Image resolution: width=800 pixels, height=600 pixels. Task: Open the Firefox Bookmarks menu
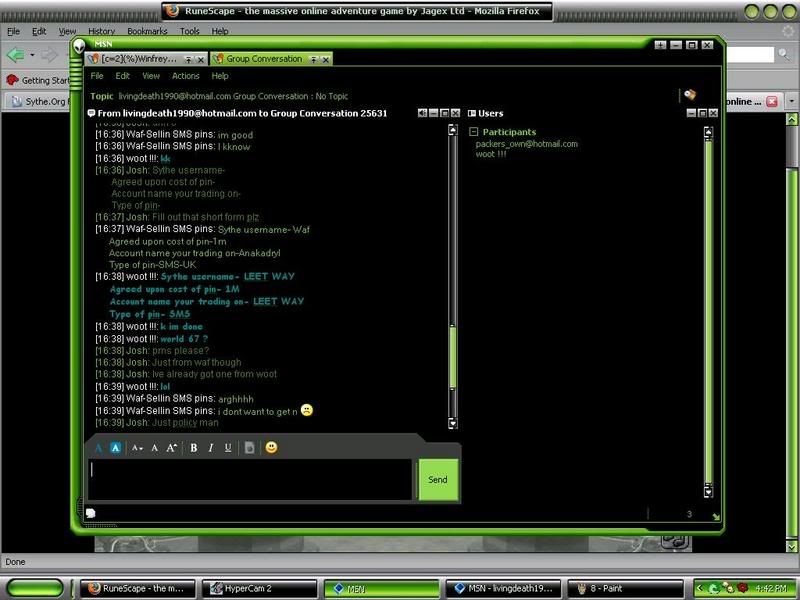147,31
